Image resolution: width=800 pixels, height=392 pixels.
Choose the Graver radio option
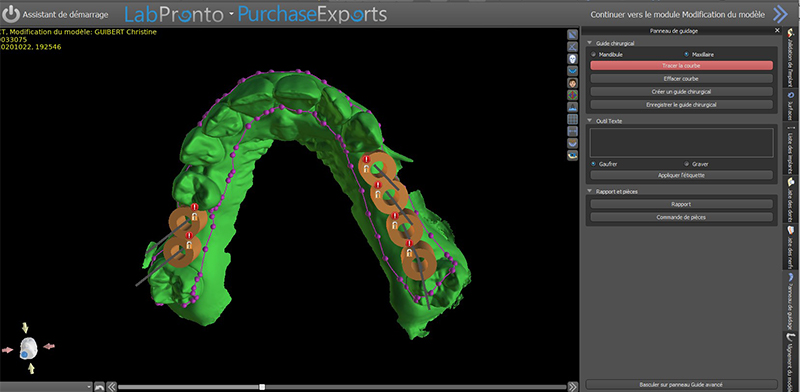(687, 164)
